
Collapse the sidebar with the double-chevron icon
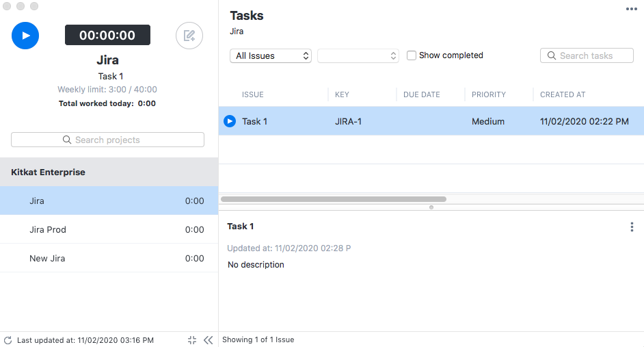pyautogui.click(x=209, y=340)
